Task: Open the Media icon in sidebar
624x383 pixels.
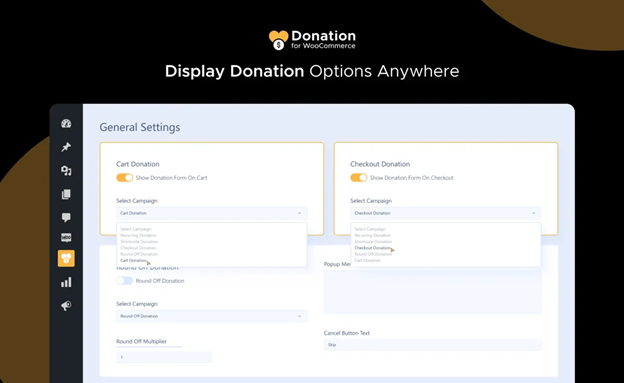Action: point(66,171)
